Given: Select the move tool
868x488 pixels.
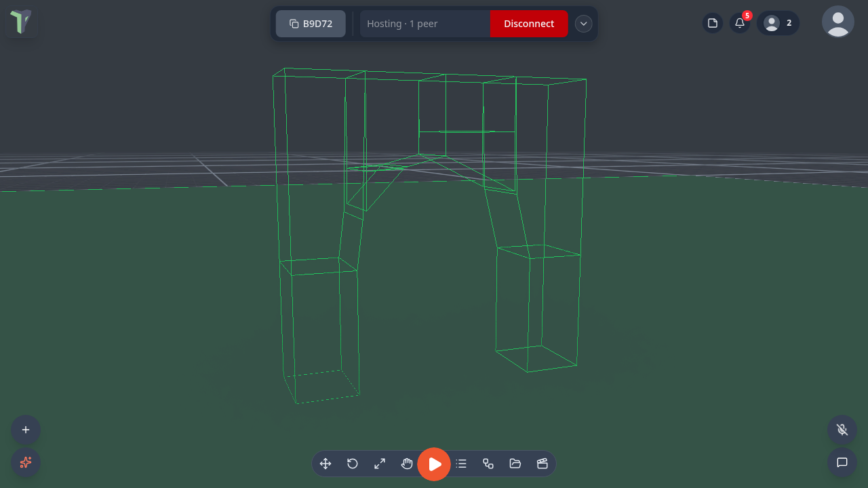Looking at the screenshot, I should (x=325, y=464).
